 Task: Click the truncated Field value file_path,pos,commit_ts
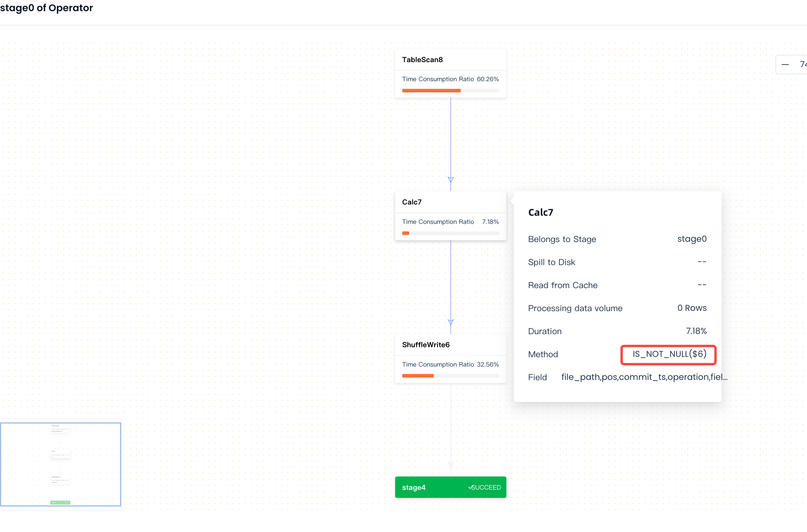click(644, 377)
